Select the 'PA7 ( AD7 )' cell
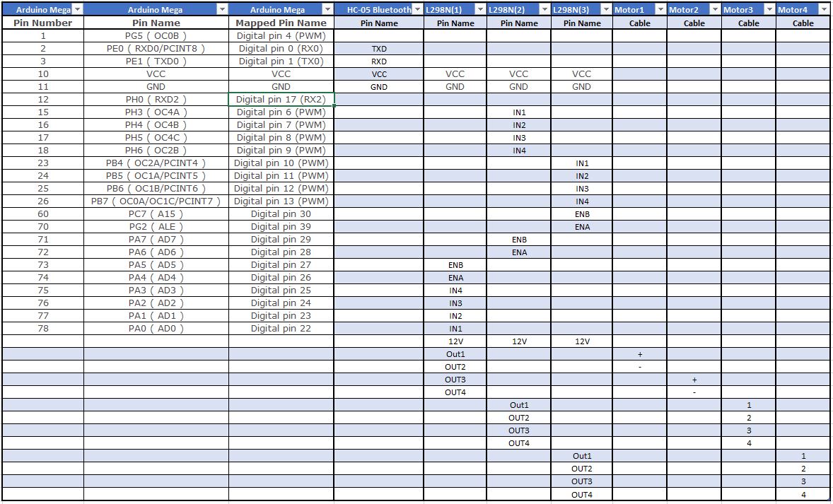This screenshot has width=833, height=504. pyautogui.click(x=156, y=240)
